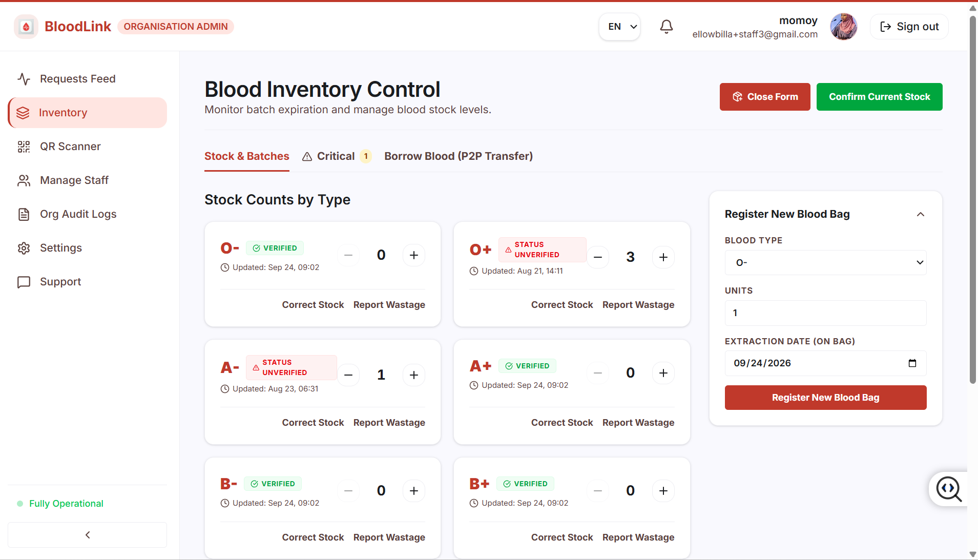The image size is (978, 560).
Task: Select the Stock & Batches tab
Action: (x=247, y=156)
